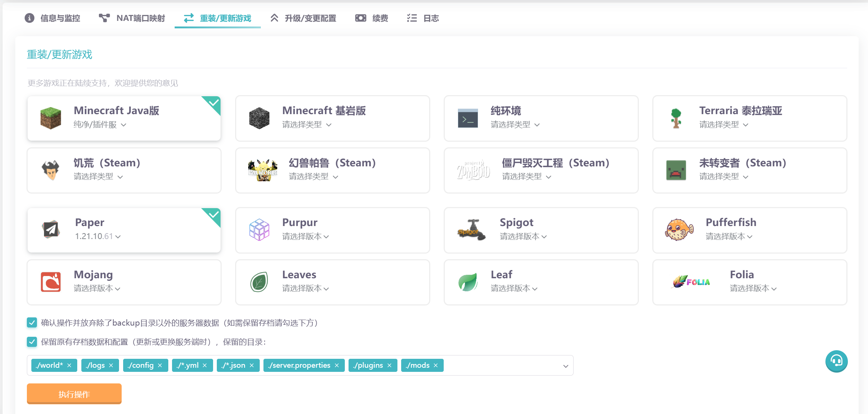This screenshot has width=868, height=414.
Task: Click the Folia feather logo
Action: coord(691,282)
